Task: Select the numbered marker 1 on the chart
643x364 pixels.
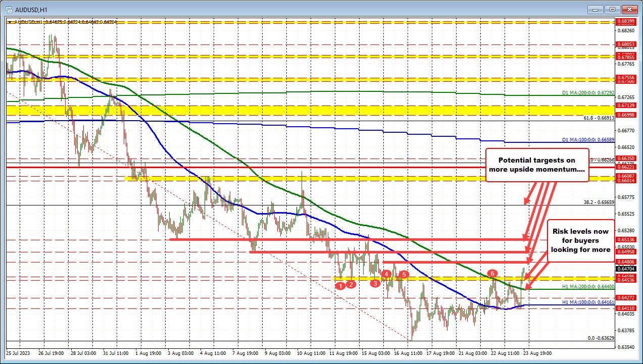Action: point(341,285)
